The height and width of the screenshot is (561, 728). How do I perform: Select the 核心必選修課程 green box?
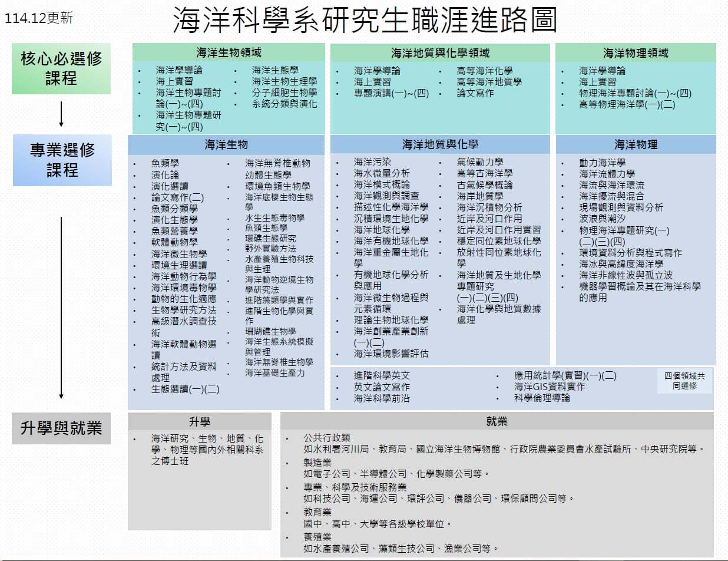[61, 68]
